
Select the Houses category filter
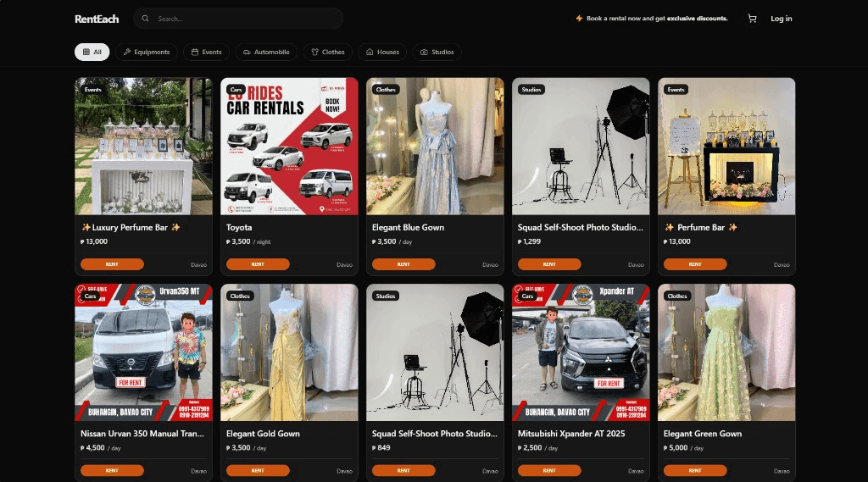click(x=382, y=52)
